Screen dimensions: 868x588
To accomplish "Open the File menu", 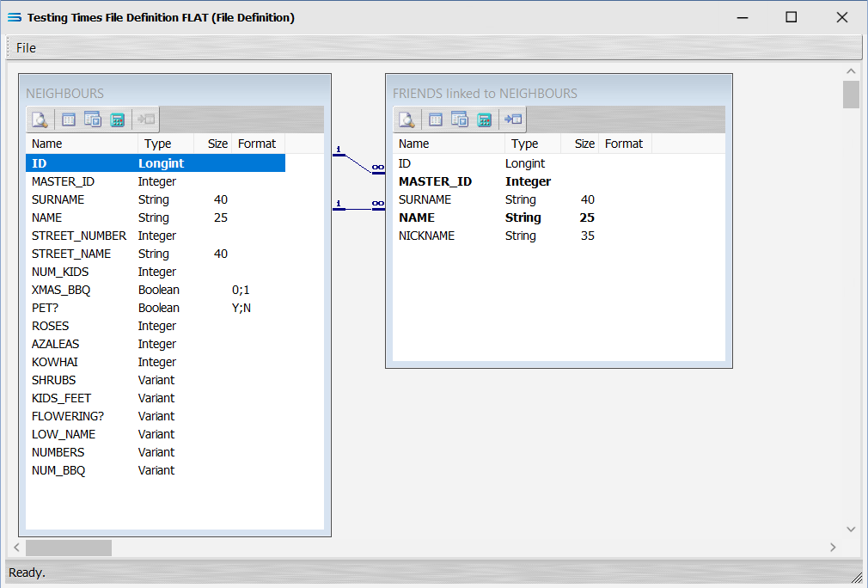I will coord(26,48).
